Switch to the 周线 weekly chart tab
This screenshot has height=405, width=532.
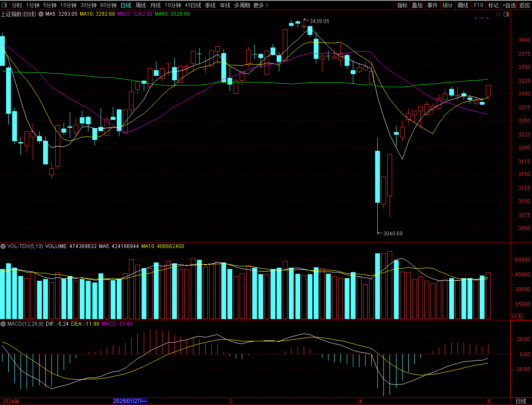(140, 5)
